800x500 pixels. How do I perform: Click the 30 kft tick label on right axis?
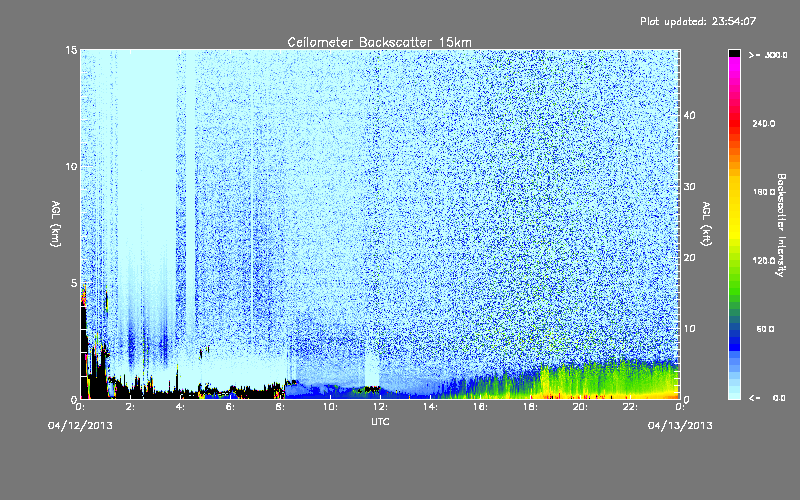pyautogui.click(x=689, y=186)
